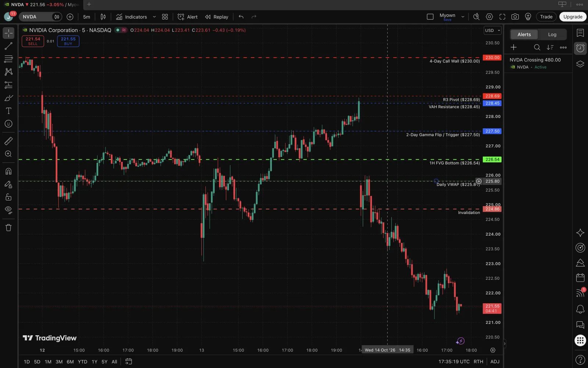Toggle the ADJ adjusted data setting
Image resolution: width=588 pixels, height=368 pixels.
pos(495,362)
